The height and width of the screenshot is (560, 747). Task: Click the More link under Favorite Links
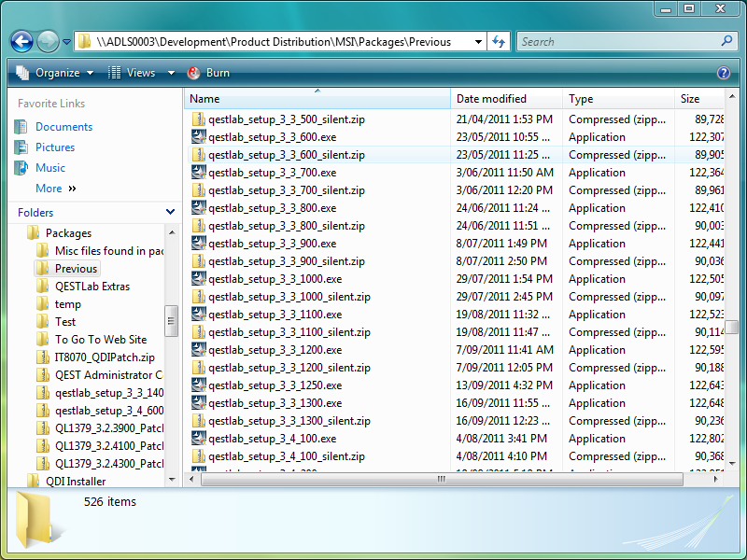pyautogui.click(x=48, y=188)
